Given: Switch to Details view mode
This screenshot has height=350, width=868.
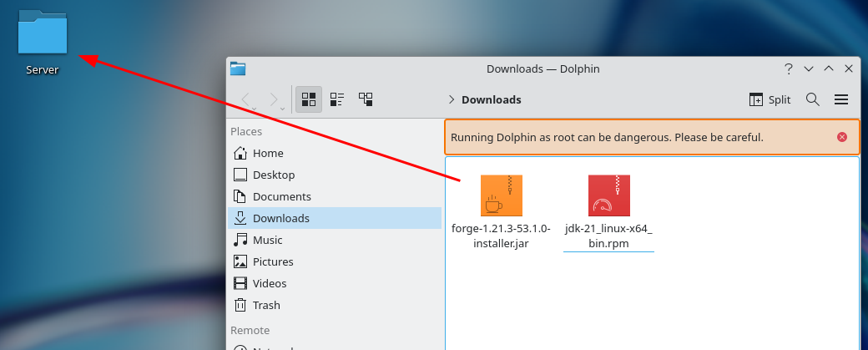Looking at the screenshot, I should click(366, 99).
